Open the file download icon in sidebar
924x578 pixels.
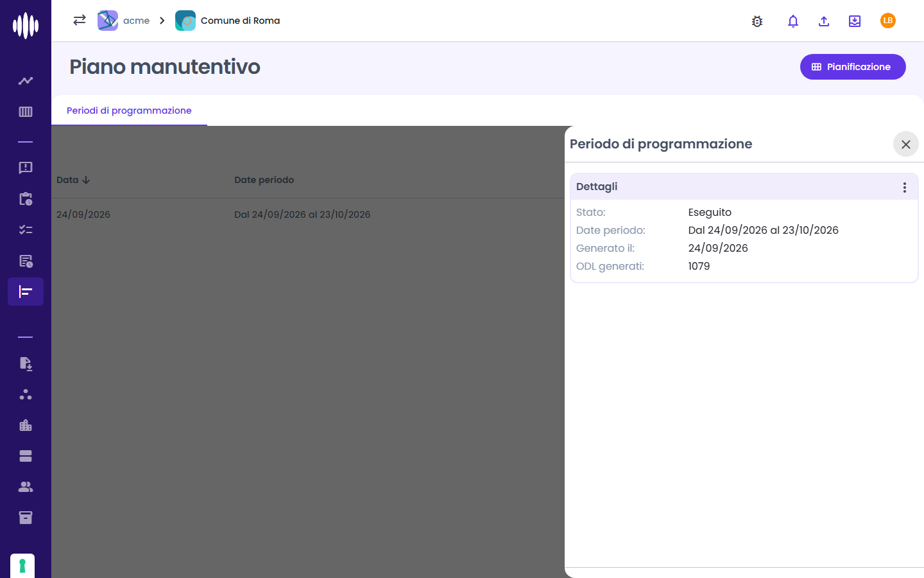point(26,363)
